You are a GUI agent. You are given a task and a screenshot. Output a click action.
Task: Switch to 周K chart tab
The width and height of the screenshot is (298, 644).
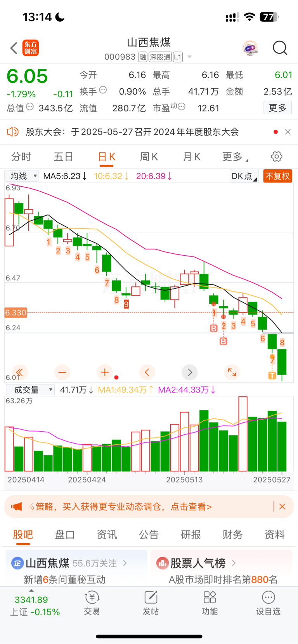pos(149,157)
